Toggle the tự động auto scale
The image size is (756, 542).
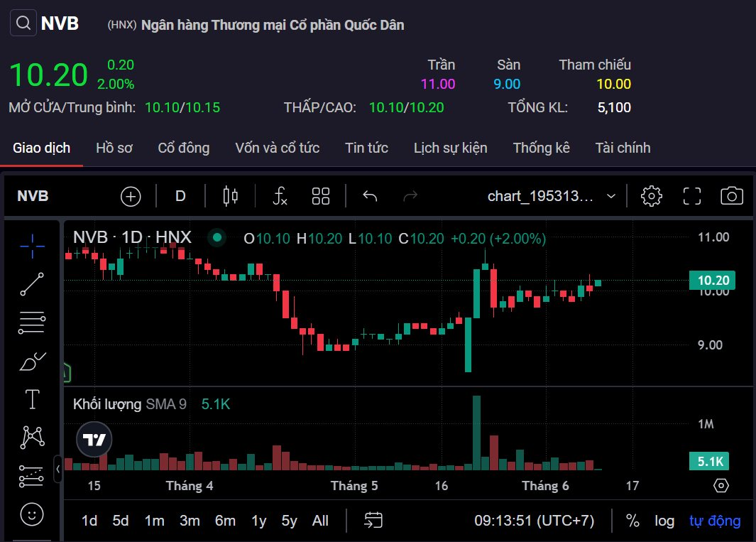[715, 521]
